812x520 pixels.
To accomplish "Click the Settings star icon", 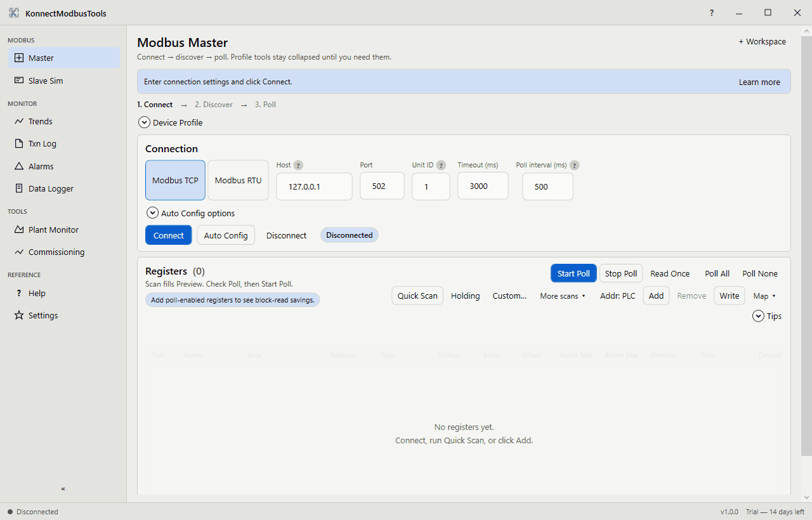I will click(x=19, y=315).
